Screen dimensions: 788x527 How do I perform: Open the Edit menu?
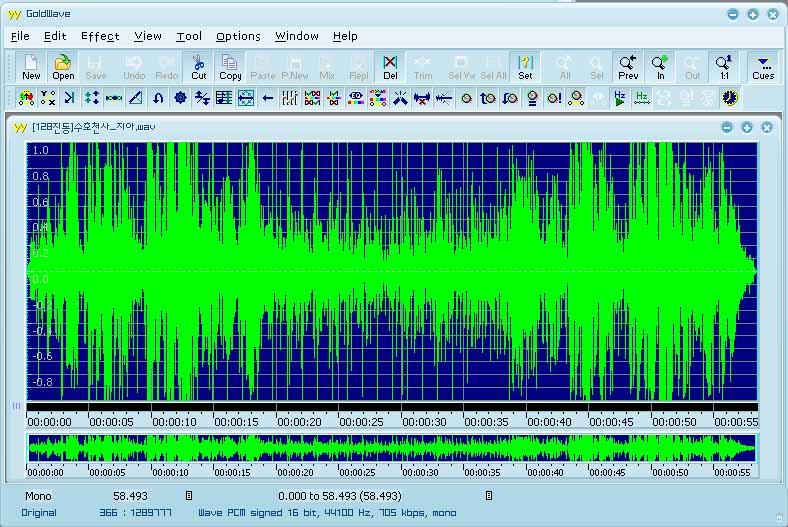(55, 36)
